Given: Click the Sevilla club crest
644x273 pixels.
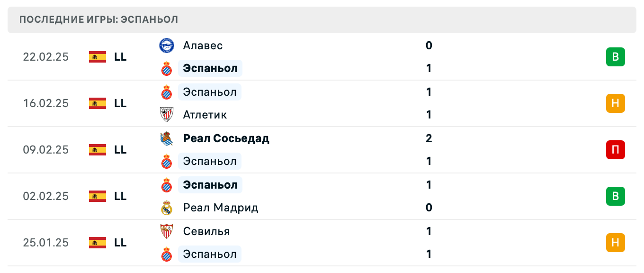Looking at the screenshot, I should [167, 231].
